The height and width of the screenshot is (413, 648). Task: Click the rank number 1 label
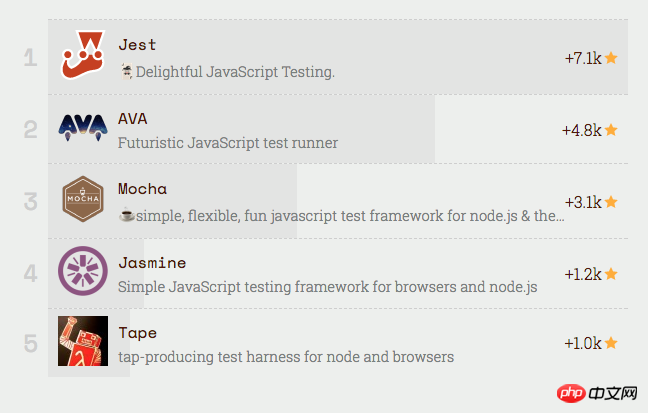(x=30, y=58)
